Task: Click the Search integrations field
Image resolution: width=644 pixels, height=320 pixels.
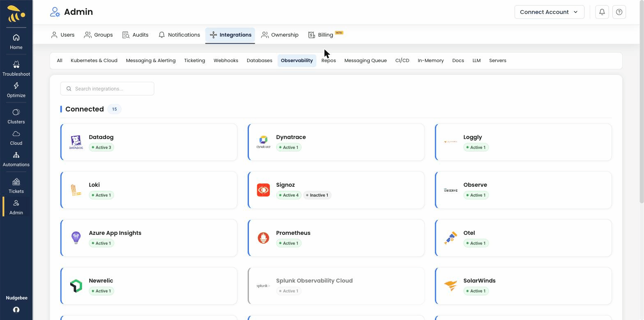Action: 107,88
